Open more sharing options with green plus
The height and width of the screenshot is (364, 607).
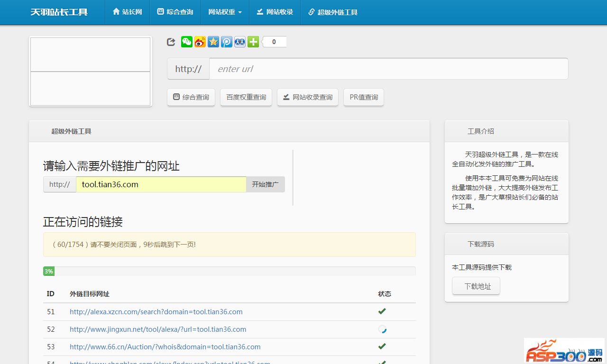(253, 42)
